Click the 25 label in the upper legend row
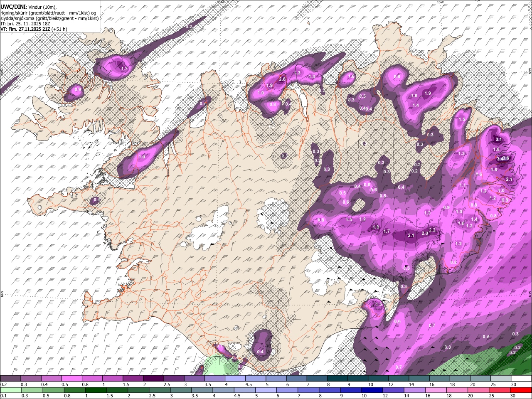This screenshot has width=532, height=399. [493, 384]
